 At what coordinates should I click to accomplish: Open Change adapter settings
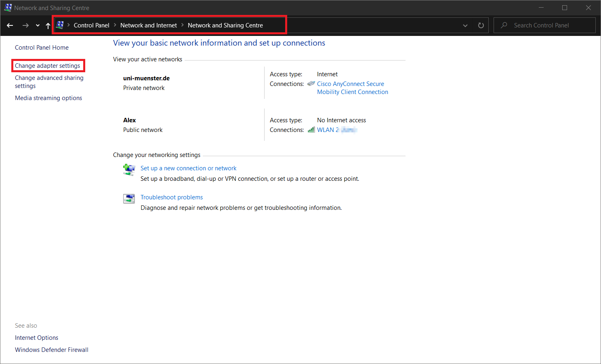click(47, 65)
